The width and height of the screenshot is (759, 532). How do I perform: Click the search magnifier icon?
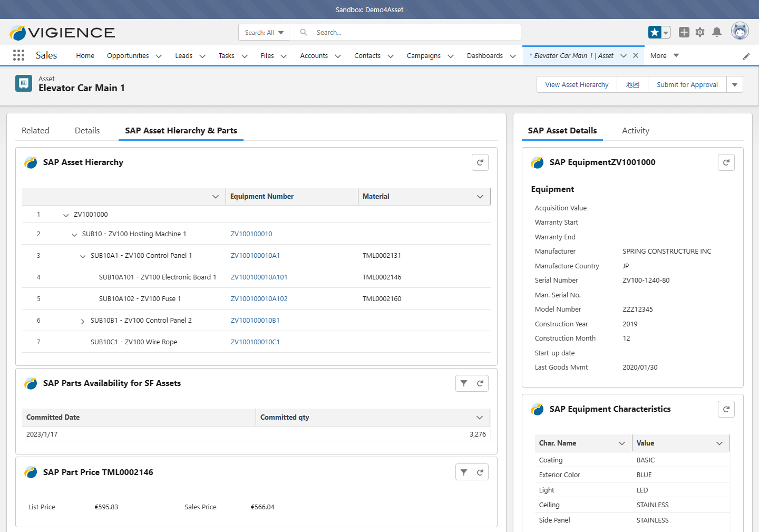[304, 32]
